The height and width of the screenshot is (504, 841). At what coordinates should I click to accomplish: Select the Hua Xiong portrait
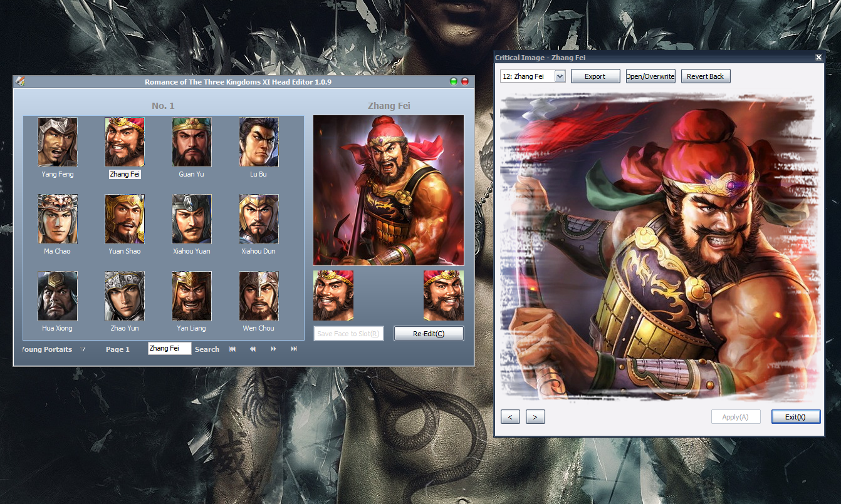(x=58, y=296)
